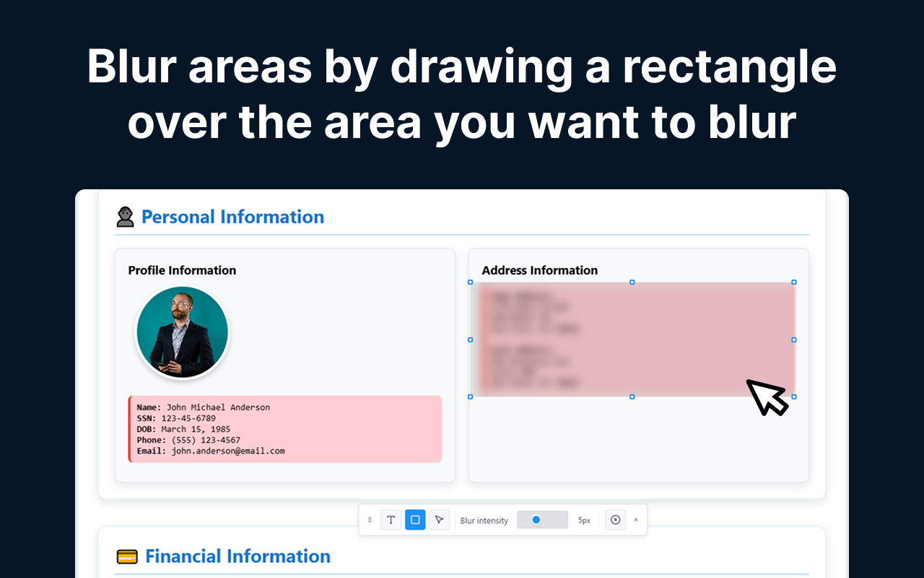The image size is (924, 578).
Task: Click the Personal Information section heading
Action: (x=232, y=216)
